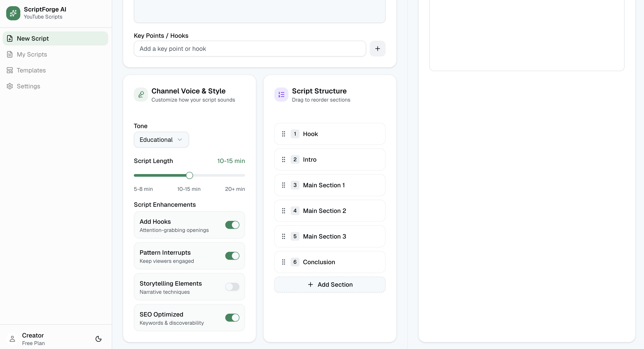This screenshot has height=349, width=644.
Task: Focus the key point or hook input
Action: (250, 49)
